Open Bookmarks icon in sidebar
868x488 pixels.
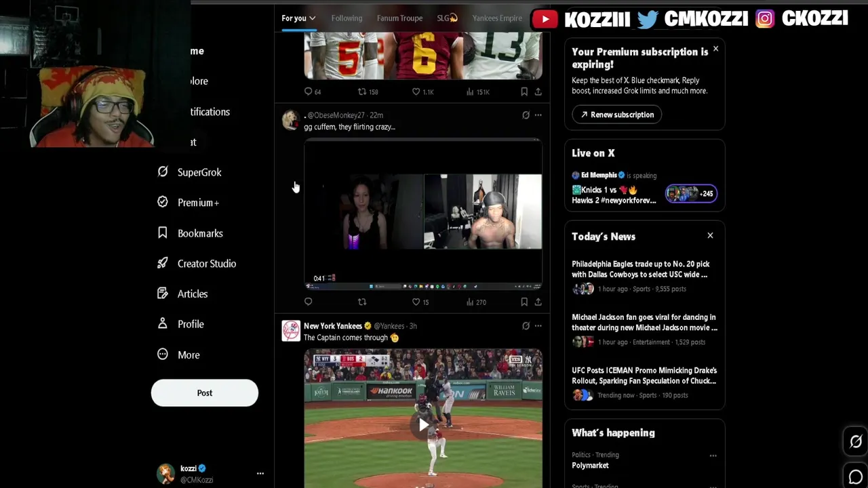click(163, 232)
